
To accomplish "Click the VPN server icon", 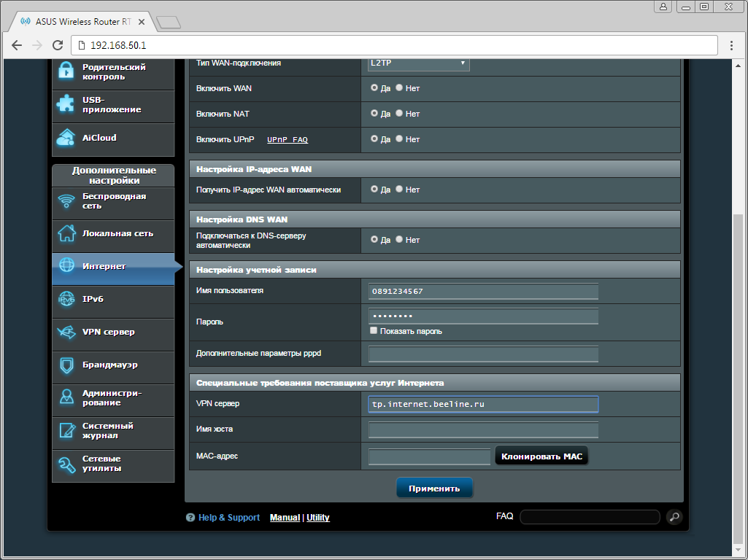I will pyautogui.click(x=66, y=332).
